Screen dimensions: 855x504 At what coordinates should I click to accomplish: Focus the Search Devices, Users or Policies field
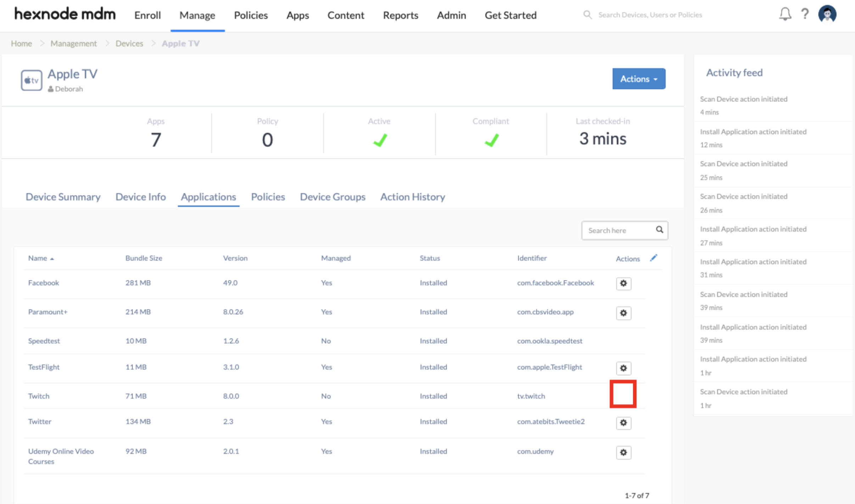tap(650, 15)
